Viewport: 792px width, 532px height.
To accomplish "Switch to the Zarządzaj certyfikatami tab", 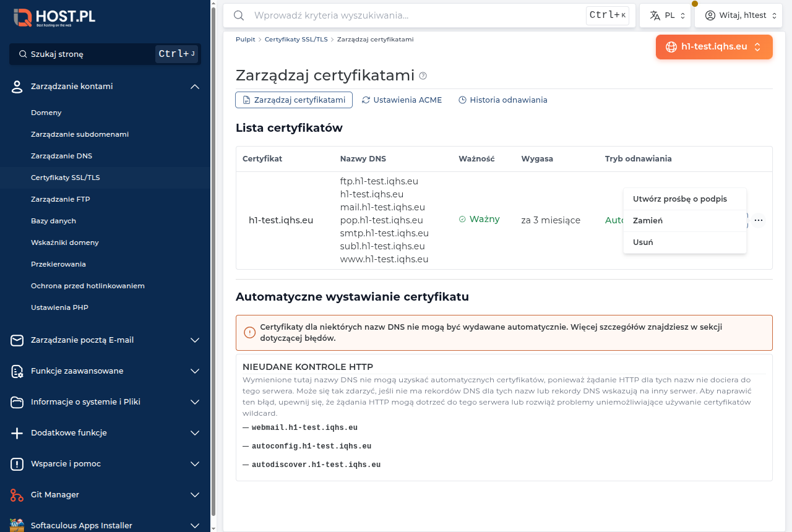I will (294, 100).
